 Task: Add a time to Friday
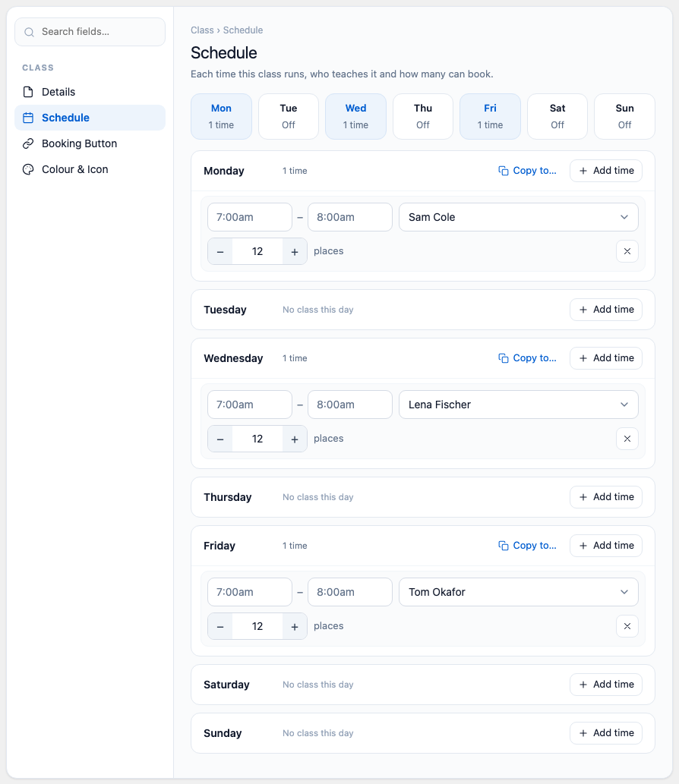(x=606, y=546)
